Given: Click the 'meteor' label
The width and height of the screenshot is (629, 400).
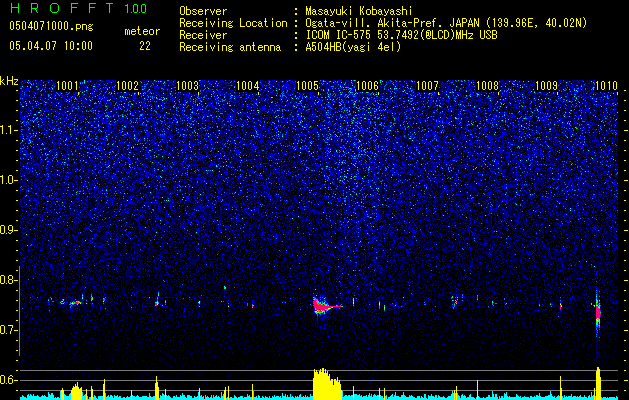Looking at the screenshot, I should coord(142,31).
